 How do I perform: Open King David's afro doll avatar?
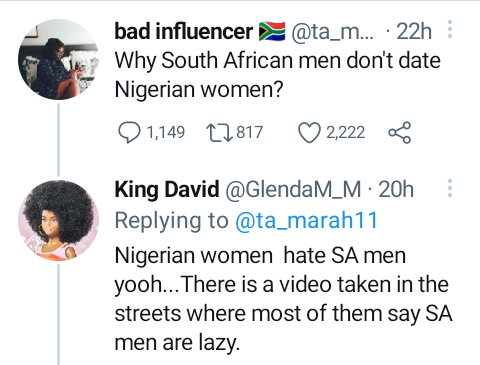coord(58,220)
